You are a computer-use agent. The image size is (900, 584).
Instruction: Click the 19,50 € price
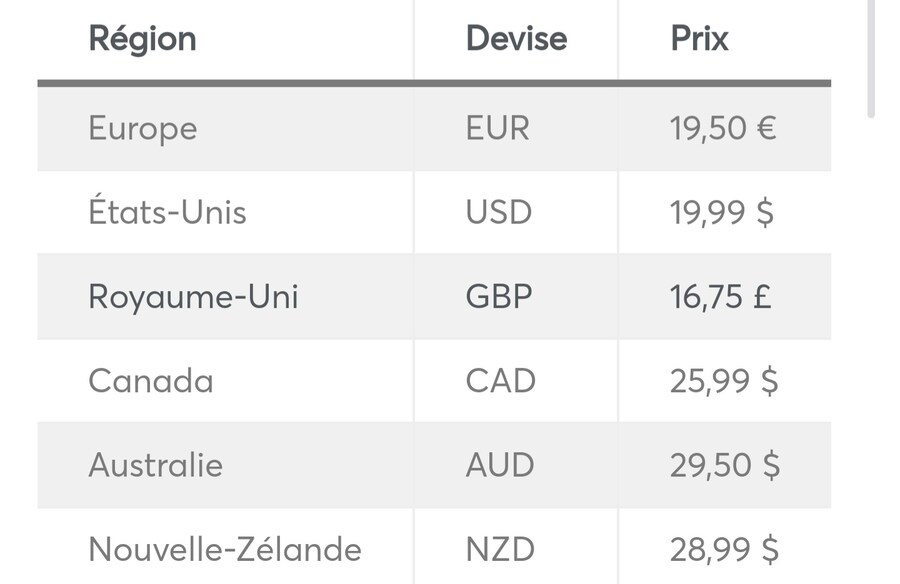[x=723, y=128]
